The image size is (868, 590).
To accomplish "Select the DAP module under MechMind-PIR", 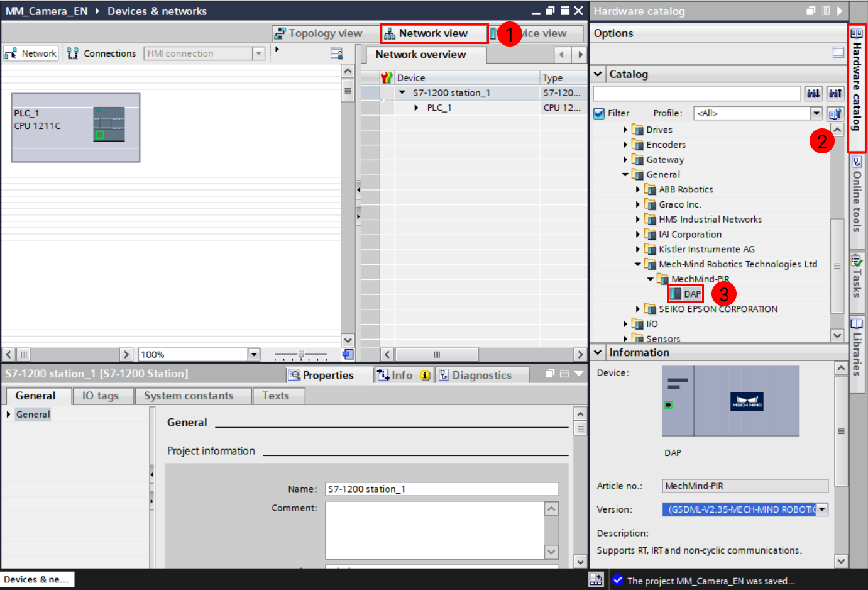I will tap(685, 293).
